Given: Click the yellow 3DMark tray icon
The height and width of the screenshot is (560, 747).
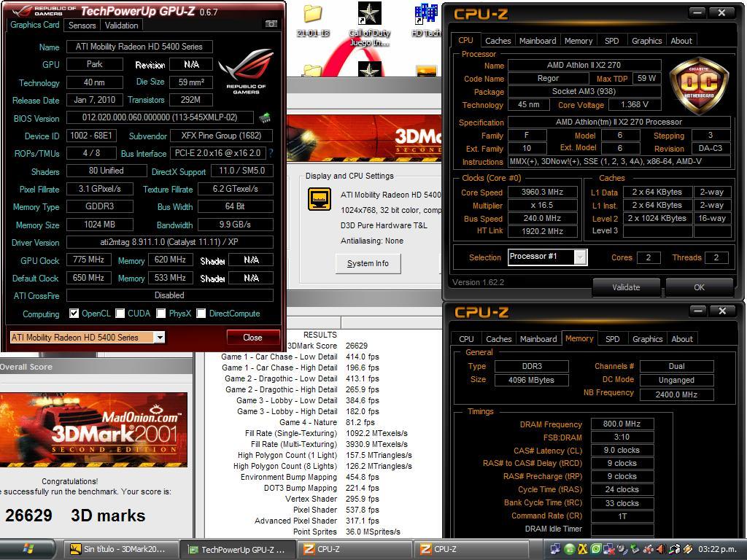Looking at the screenshot, I should pos(583,550).
